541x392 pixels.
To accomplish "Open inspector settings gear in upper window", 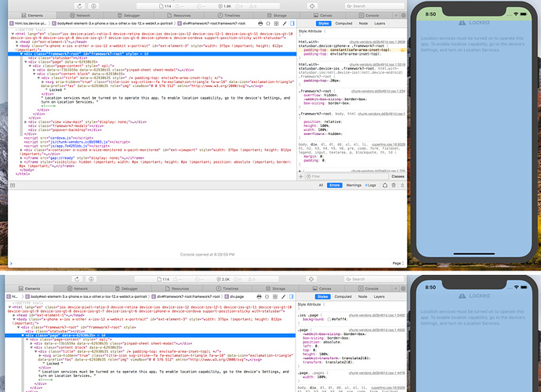I will pyautogui.click(x=403, y=15).
